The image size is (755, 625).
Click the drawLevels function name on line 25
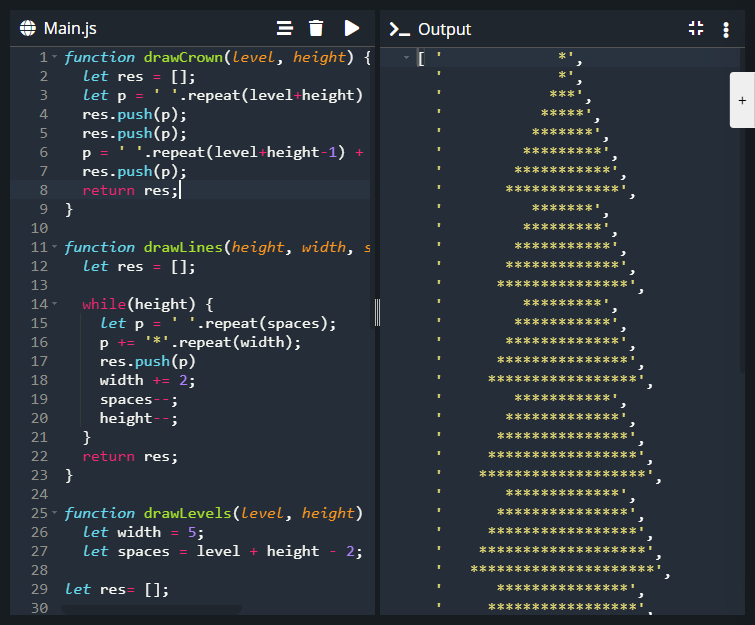click(188, 513)
